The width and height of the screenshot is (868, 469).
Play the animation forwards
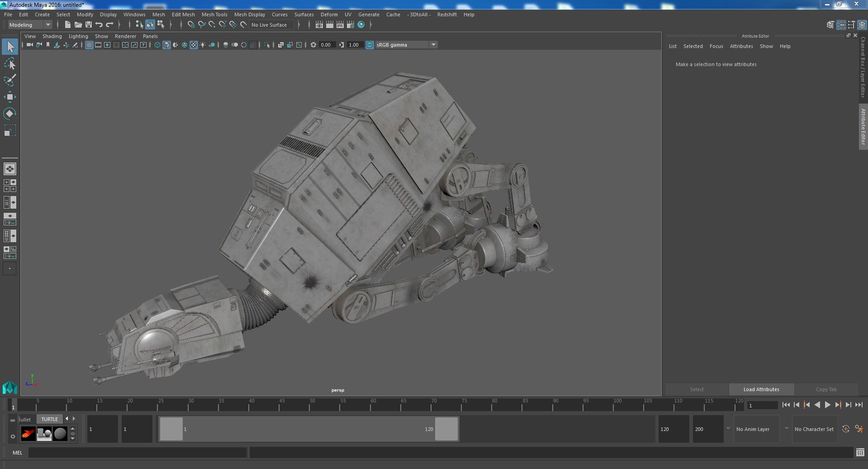pyautogui.click(x=827, y=405)
